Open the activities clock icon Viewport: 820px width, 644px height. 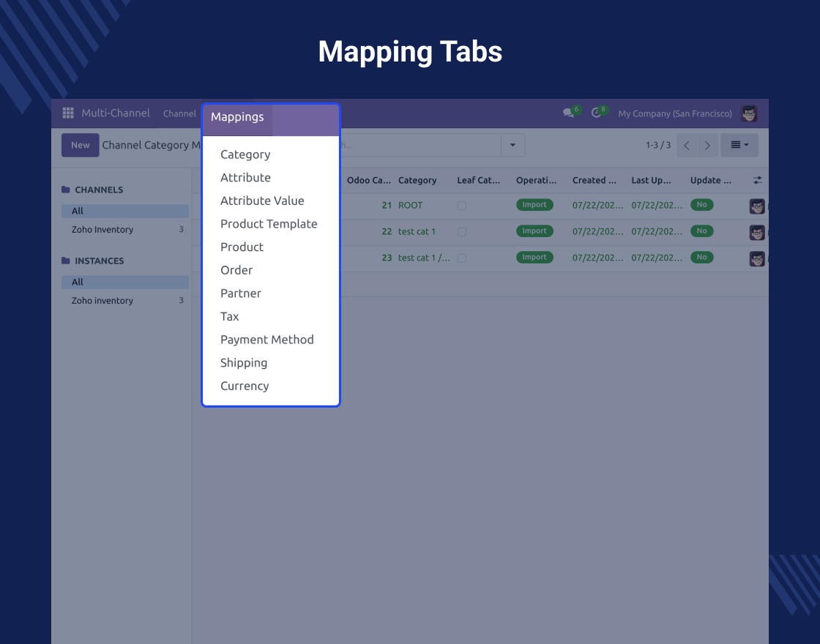coord(596,113)
